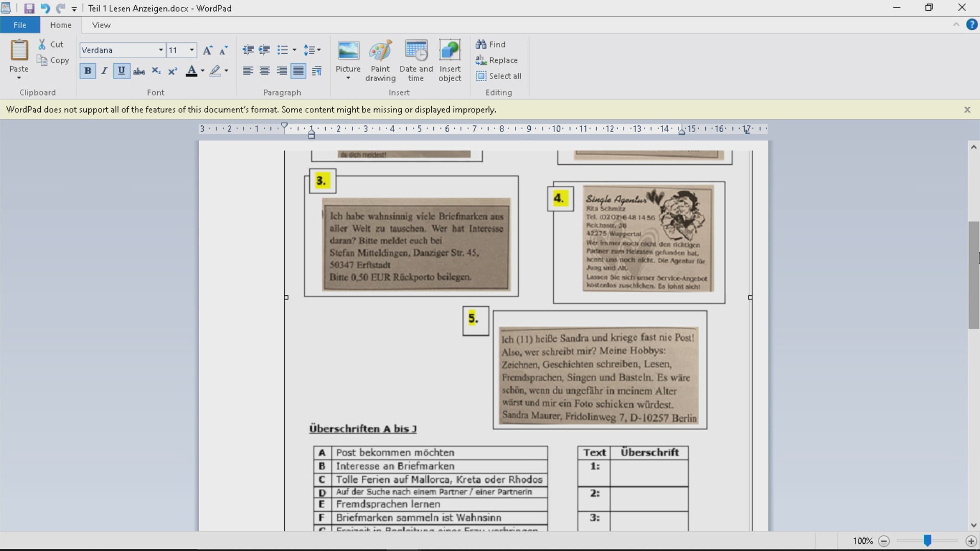Select all document content
This screenshot has width=980, height=551.
pyautogui.click(x=499, y=76)
